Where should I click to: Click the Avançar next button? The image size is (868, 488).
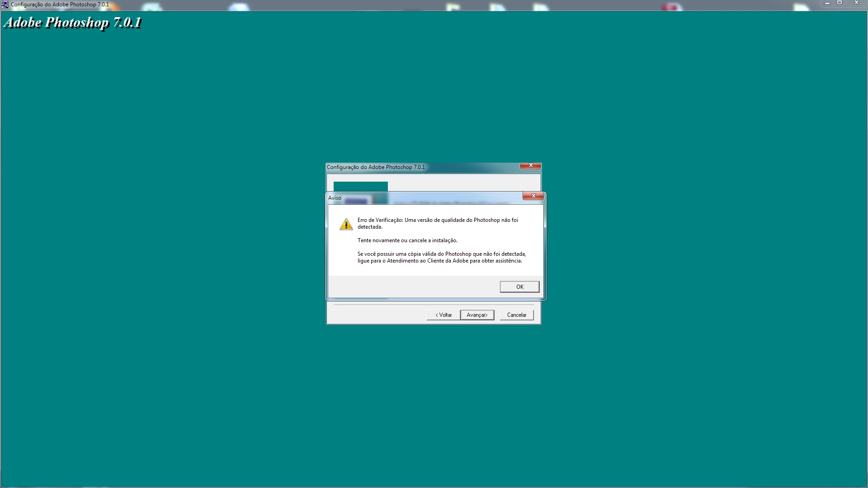(x=477, y=315)
